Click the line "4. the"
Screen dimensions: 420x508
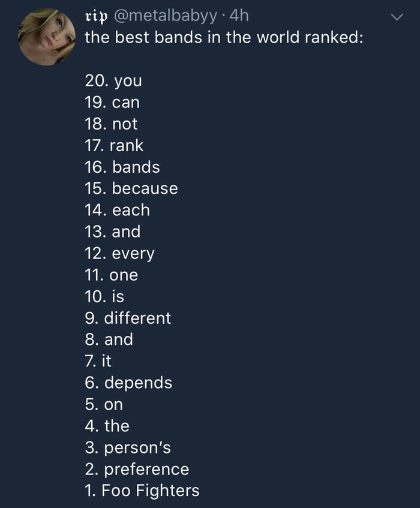coord(107,426)
